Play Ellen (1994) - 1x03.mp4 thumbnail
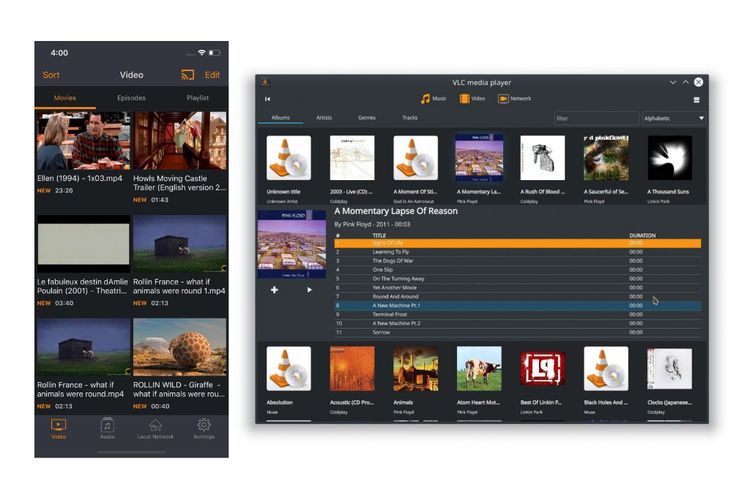This screenshot has width=750, height=500. pos(83,141)
